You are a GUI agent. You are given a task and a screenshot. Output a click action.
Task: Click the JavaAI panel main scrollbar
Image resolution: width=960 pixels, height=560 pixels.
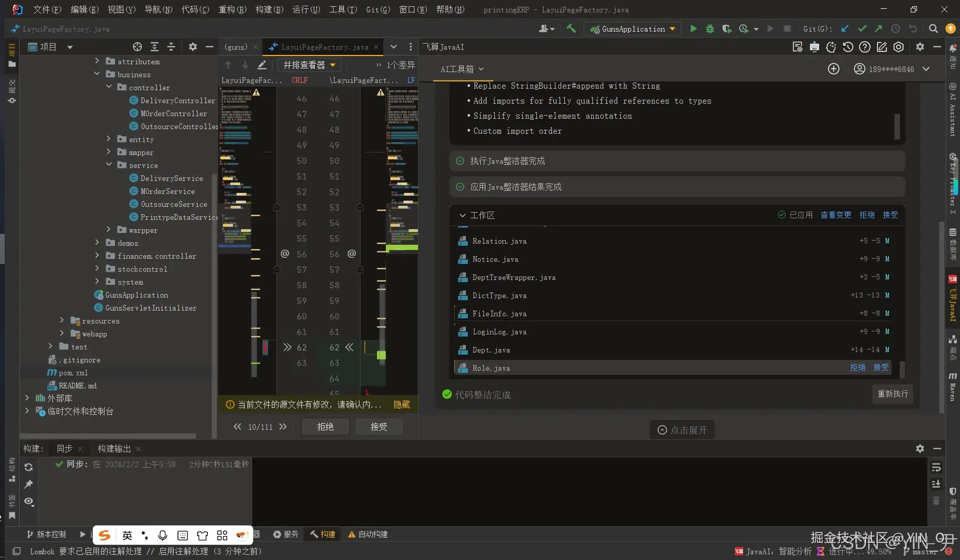(x=941, y=317)
